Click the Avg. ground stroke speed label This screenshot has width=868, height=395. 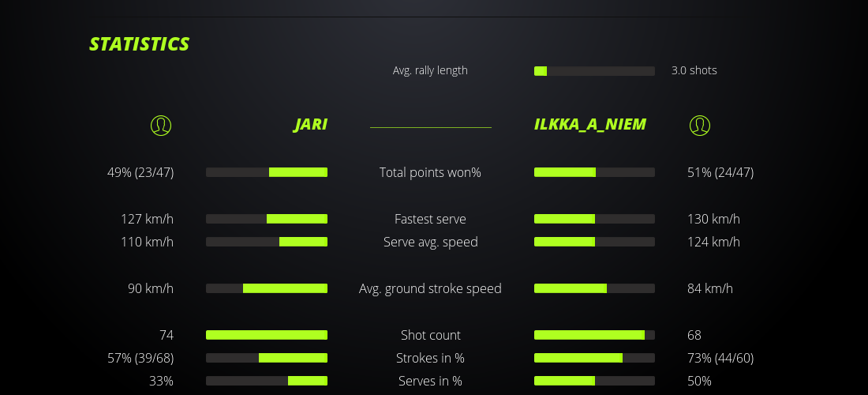coord(430,288)
